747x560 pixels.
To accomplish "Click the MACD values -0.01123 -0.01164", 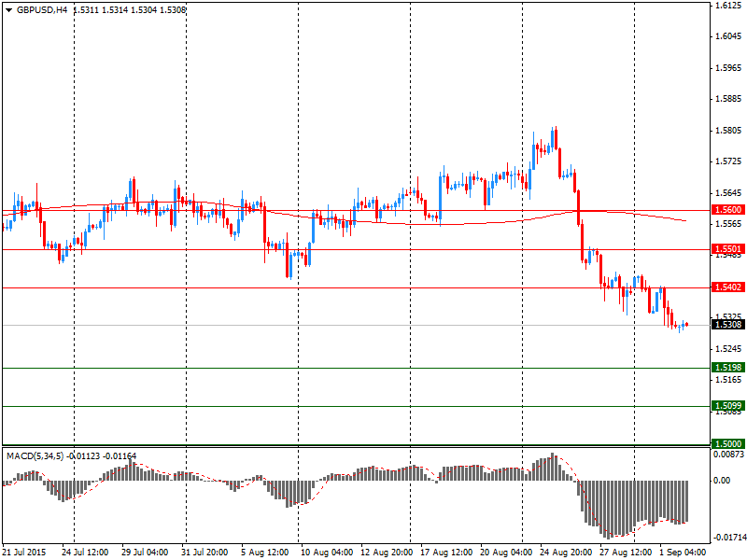I will [x=101, y=456].
